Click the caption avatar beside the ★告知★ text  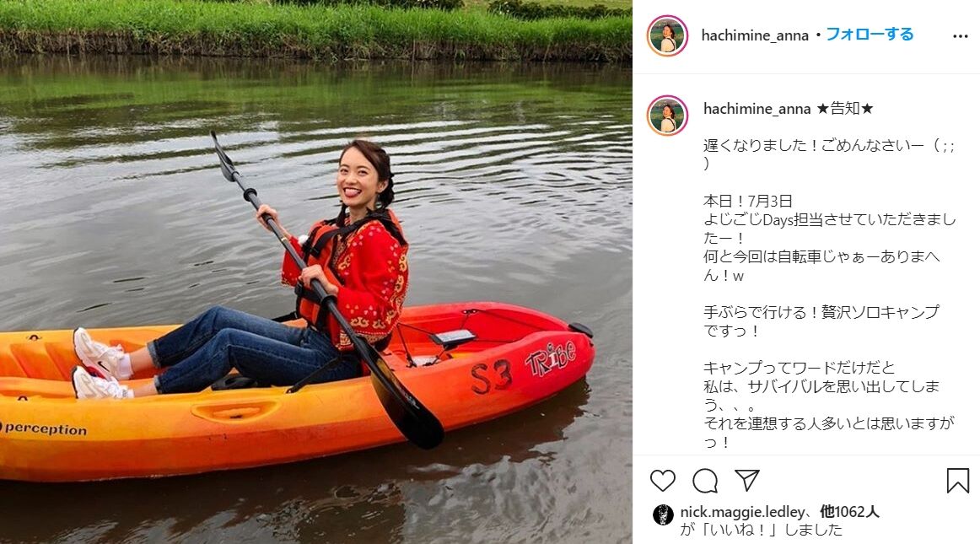[667, 115]
